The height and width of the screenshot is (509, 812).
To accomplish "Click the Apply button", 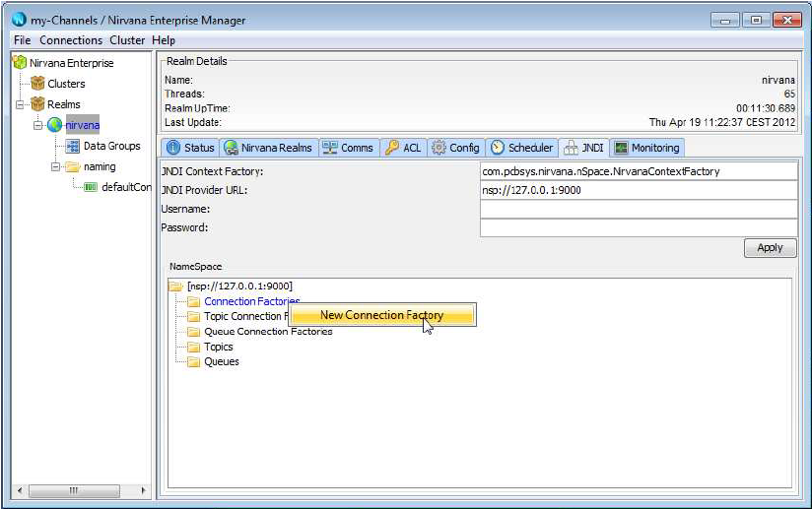I will 770,248.
